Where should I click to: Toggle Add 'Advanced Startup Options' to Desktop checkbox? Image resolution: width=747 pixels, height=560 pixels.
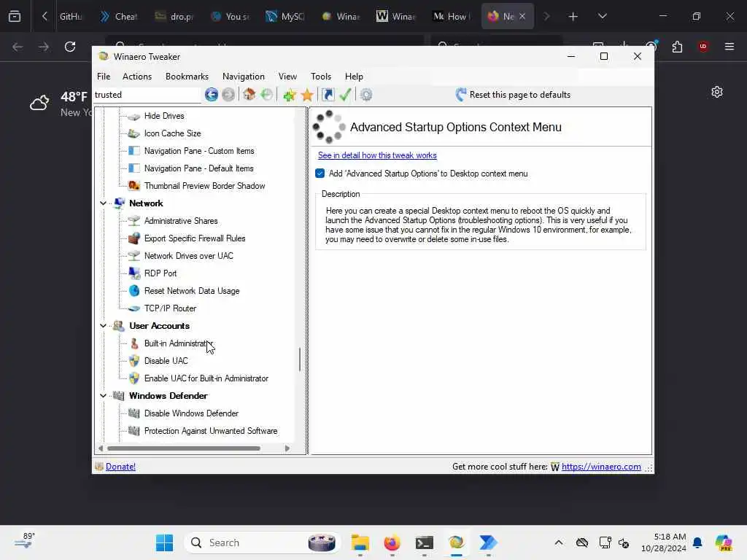[x=320, y=174]
